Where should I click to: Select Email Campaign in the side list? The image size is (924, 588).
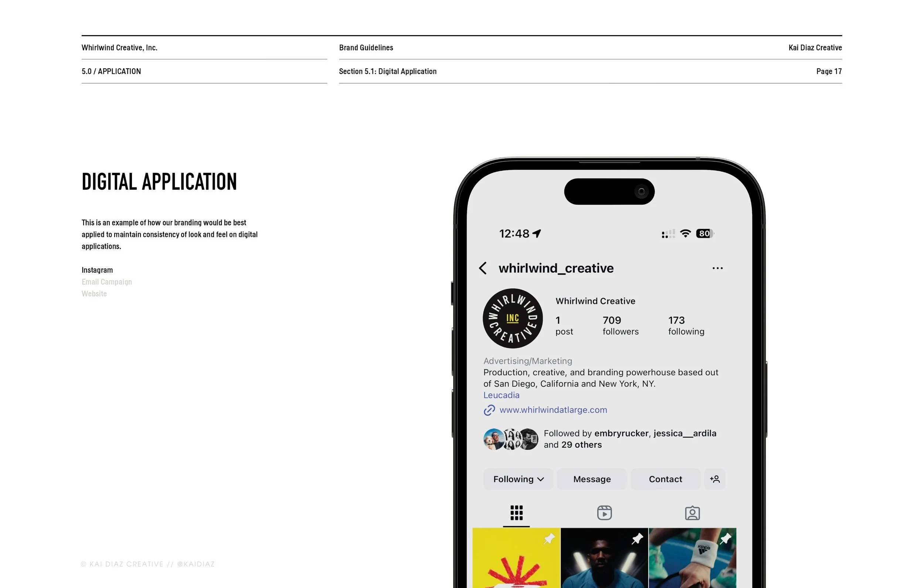(107, 282)
